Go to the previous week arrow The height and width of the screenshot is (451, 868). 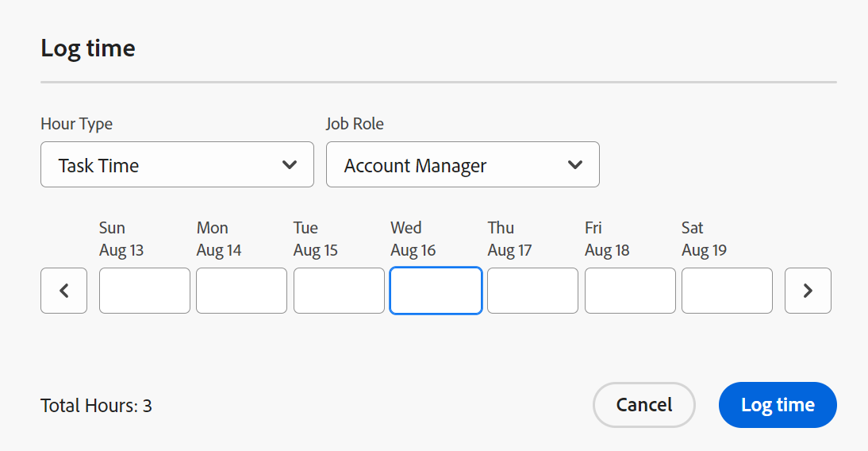pyautogui.click(x=63, y=291)
